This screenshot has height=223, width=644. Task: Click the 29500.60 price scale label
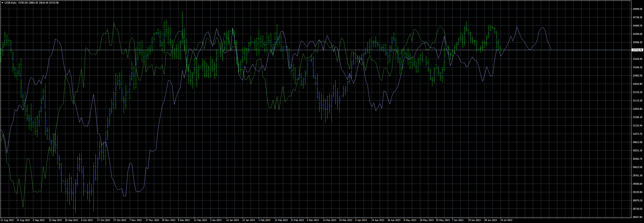[x=637, y=184]
